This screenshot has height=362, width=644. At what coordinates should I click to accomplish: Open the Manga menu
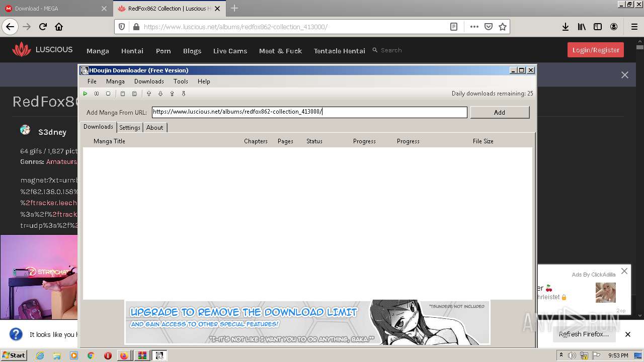click(x=115, y=81)
